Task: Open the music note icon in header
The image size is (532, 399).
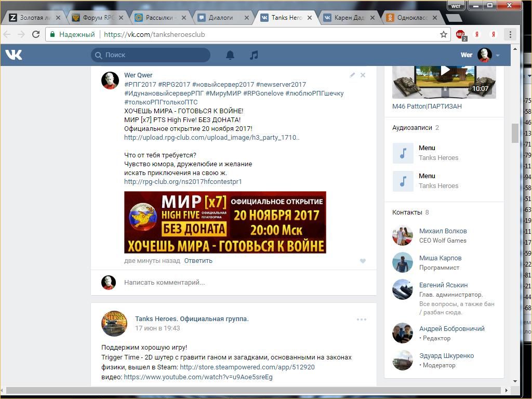Action: click(254, 55)
